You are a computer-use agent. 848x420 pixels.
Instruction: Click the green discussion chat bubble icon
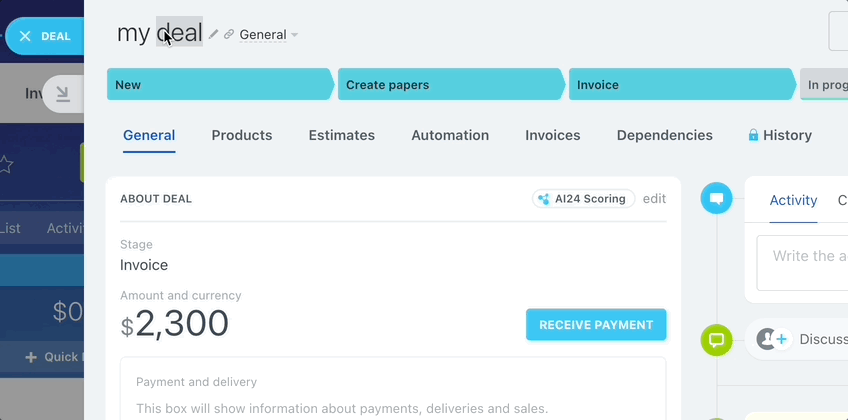(x=717, y=340)
